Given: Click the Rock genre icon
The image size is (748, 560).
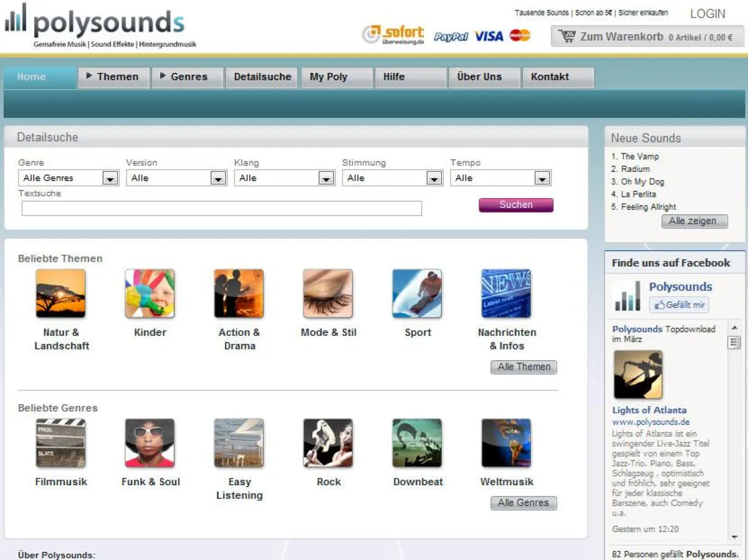Looking at the screenshot, I should pyautogui.click(x=328, y=443).
